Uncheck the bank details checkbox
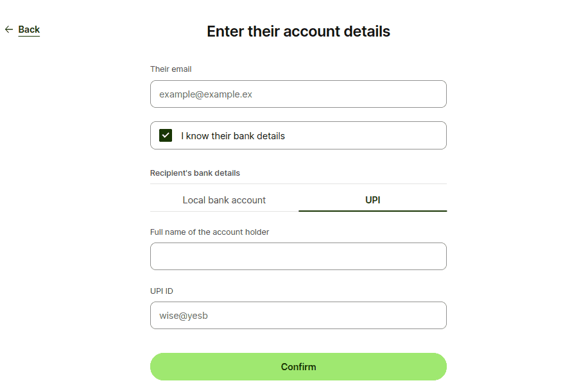 (166, 135)
